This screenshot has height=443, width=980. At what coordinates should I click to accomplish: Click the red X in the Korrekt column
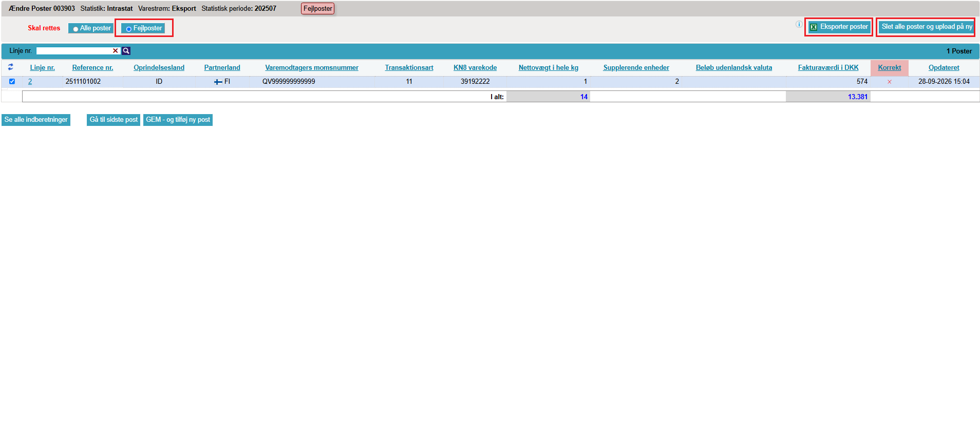pyautogui.click(x=890, y=82)
